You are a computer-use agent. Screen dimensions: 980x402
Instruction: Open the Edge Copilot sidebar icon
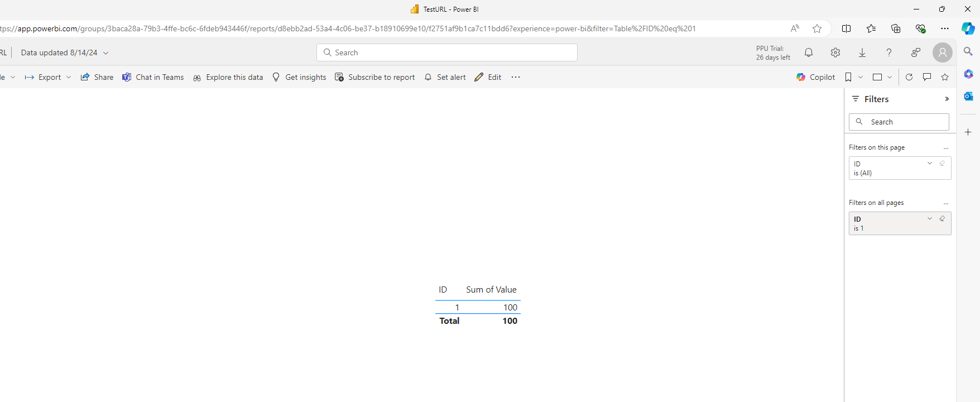[x=968, y=28]
